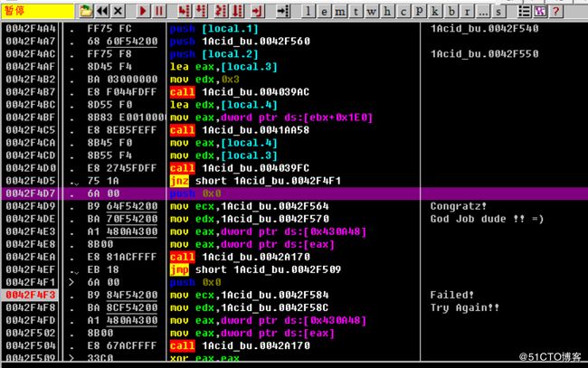Show patches with 'P' button
The height and width of the screenshot is (368, 588).
(x=419, y=12)
